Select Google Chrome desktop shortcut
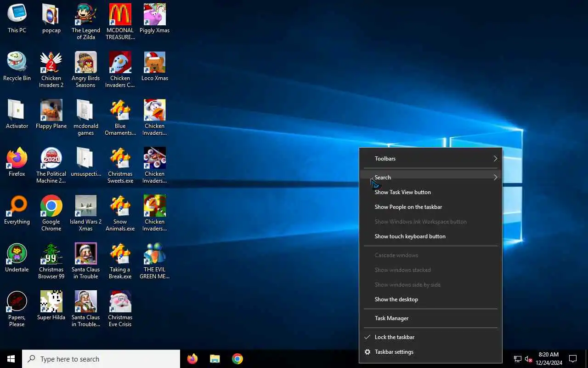 (x=51, y=213)
